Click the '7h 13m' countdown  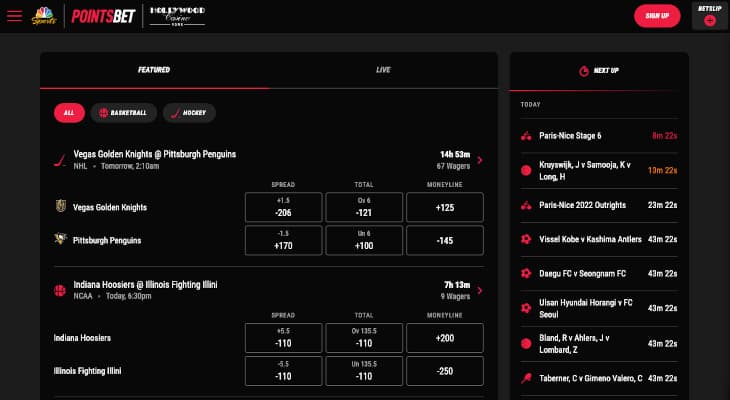(457, 285)
